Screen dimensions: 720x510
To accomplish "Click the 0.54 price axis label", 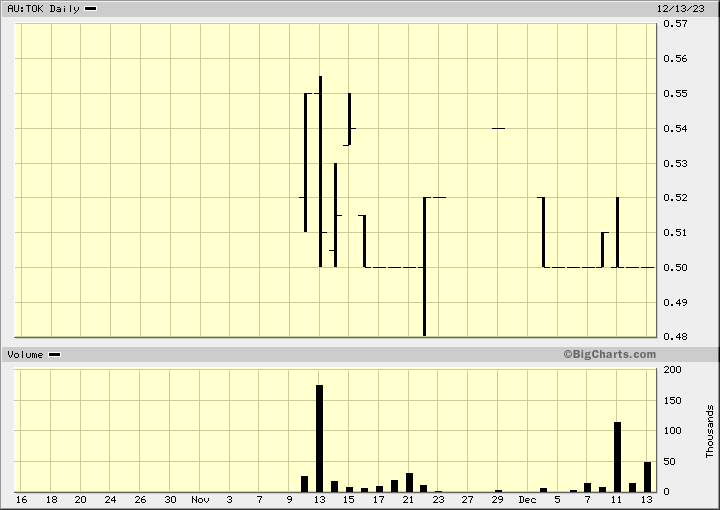I will click(x=675, y=128).
